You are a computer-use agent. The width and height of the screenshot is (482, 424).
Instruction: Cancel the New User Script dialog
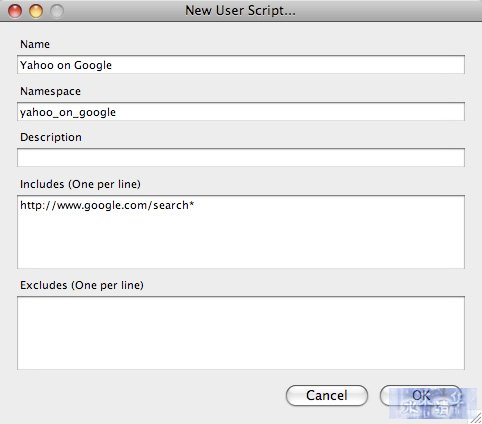coord(327,395)
